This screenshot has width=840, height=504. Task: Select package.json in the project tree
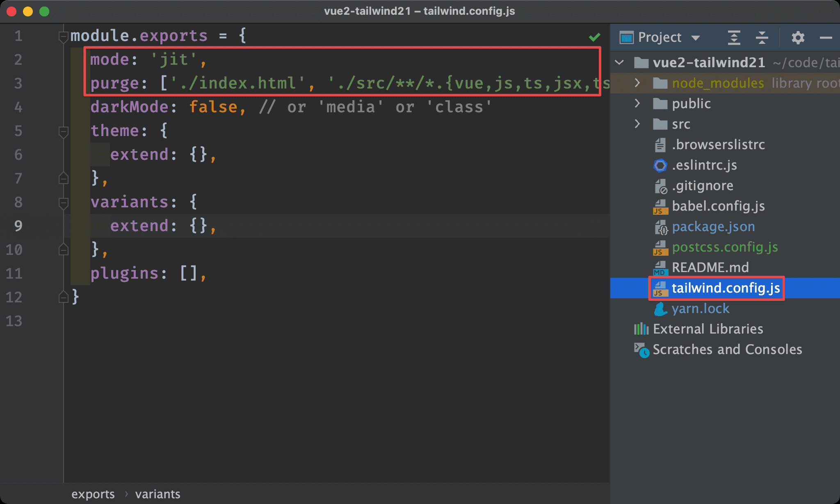click(713, 227)
